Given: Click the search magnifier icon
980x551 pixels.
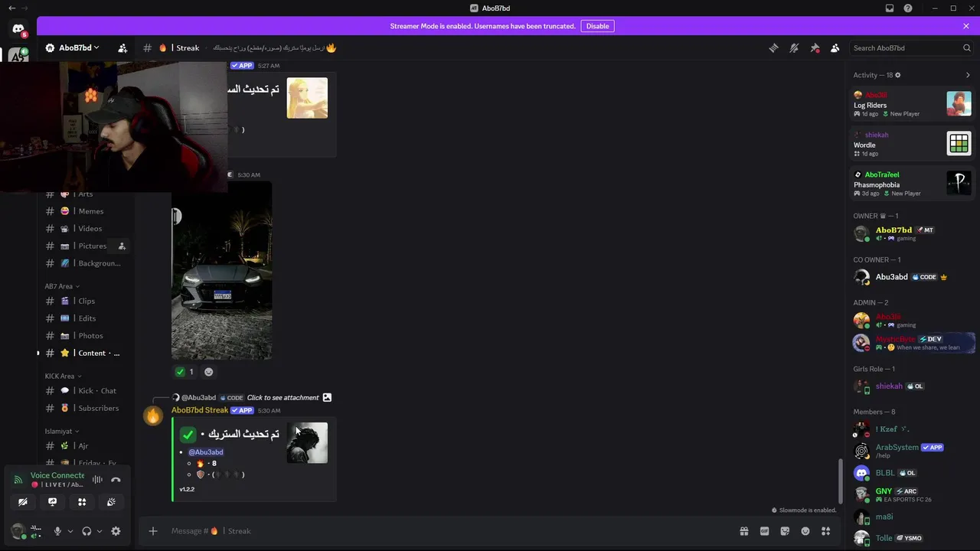Looking at the screenshot, I should click(966, 47).
